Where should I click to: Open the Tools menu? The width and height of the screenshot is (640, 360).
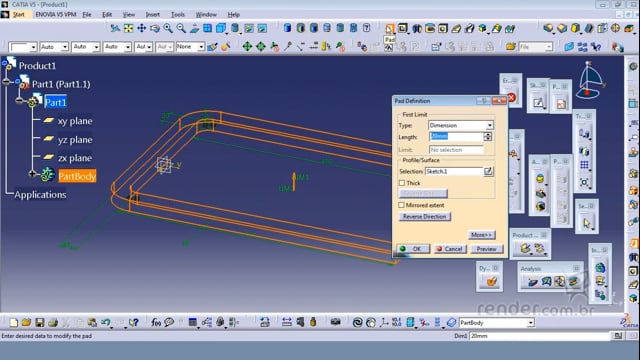pyautogui.click(x=178, y=14)
